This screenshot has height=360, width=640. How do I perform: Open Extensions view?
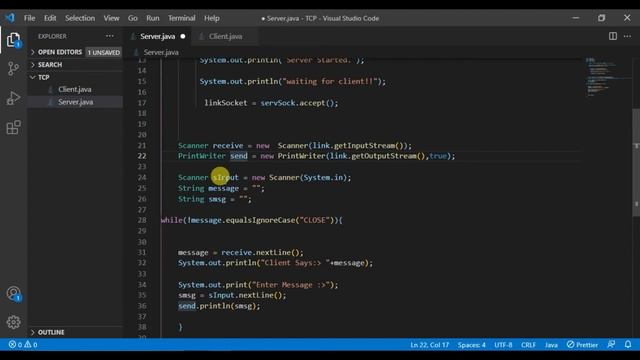[x=13, y=127]
